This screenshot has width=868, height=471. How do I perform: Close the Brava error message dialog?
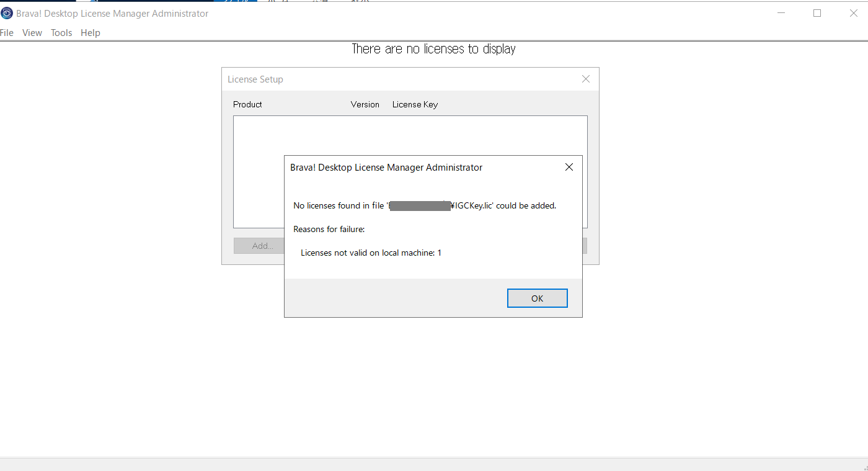(x=569, y=167)
